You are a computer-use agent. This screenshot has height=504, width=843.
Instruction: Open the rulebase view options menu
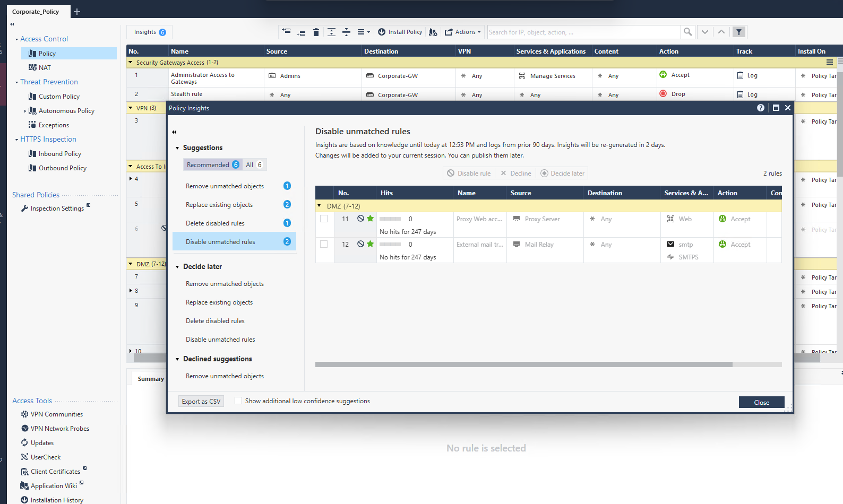coord(364,32)
